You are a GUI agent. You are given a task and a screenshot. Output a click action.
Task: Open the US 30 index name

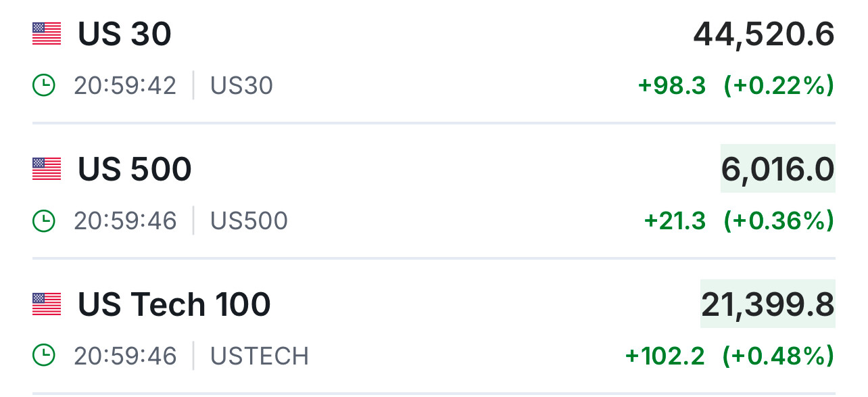124,34
